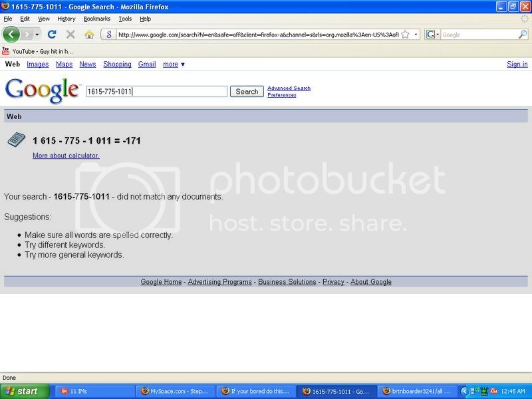
Task: Open Advanced Search link
Action: click(289, 88)
